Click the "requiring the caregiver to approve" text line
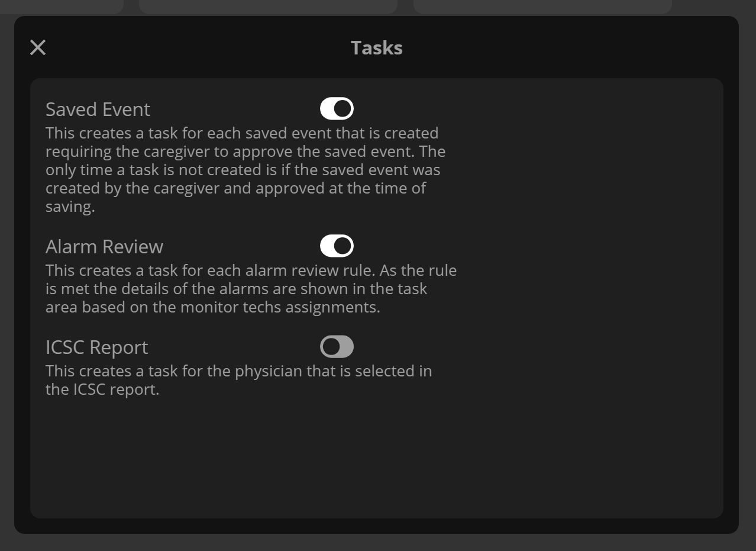This screenshot has height=551, width=756. point(245,152)
